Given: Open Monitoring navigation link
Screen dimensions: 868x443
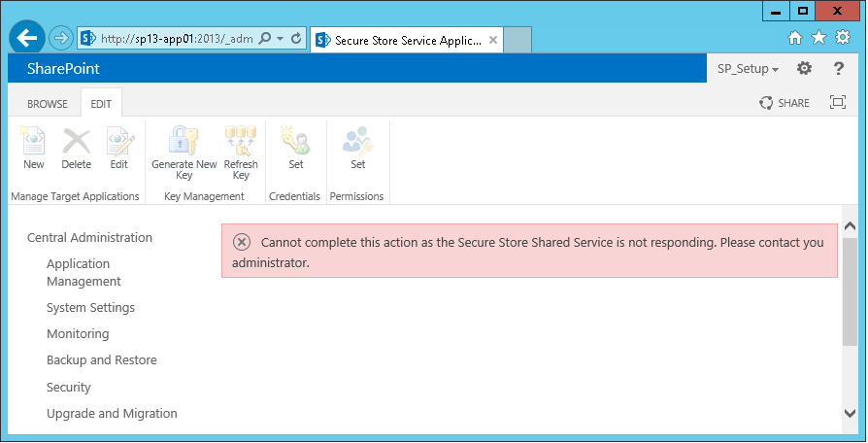Looking at the screenshot, I should tap(78, 334).
